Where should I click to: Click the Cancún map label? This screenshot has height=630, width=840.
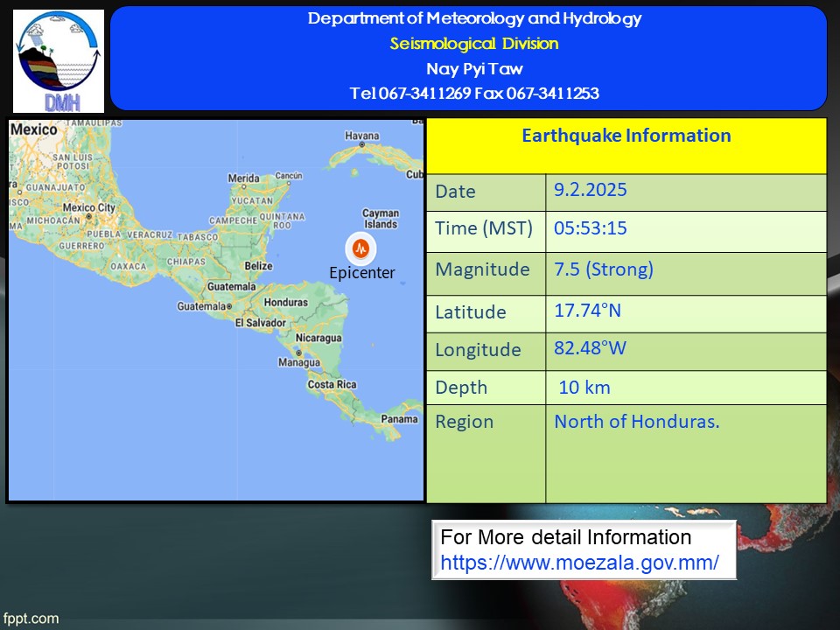(289, 176)
